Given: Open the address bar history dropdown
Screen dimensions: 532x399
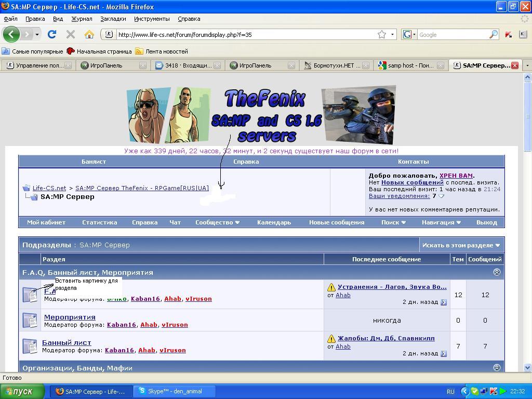Looking at the screenshot, I should 392,34.
